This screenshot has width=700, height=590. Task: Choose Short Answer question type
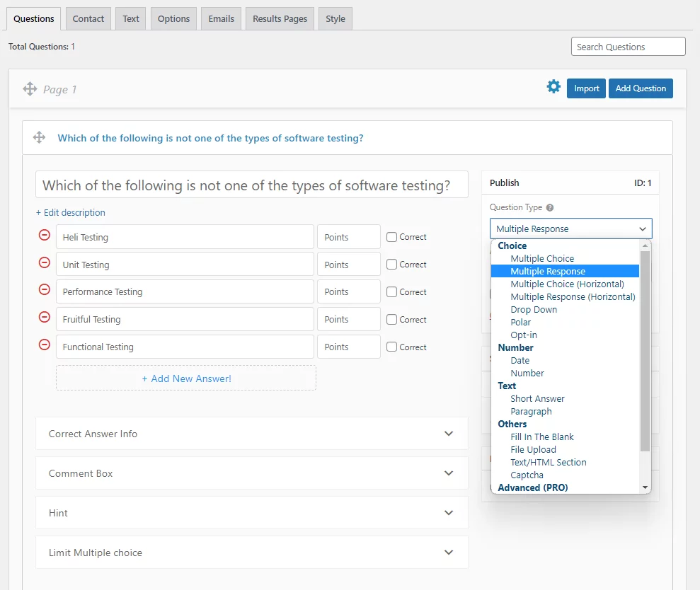click(x=565, y=398)
